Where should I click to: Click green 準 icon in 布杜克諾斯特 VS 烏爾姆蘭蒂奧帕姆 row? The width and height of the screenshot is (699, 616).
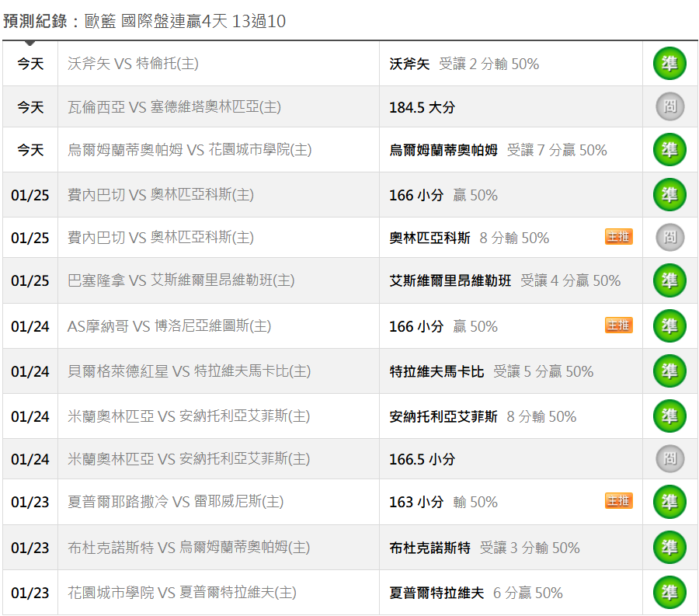669,548
